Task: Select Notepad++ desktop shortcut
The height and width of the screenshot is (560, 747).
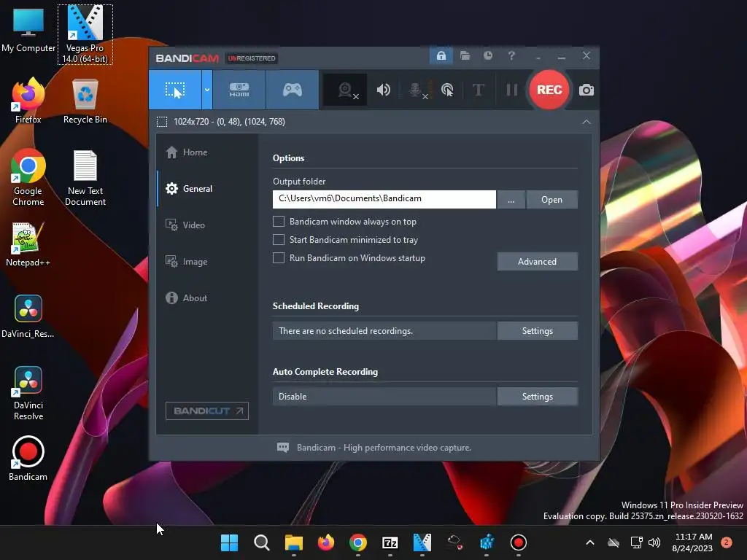Action: 28,244
